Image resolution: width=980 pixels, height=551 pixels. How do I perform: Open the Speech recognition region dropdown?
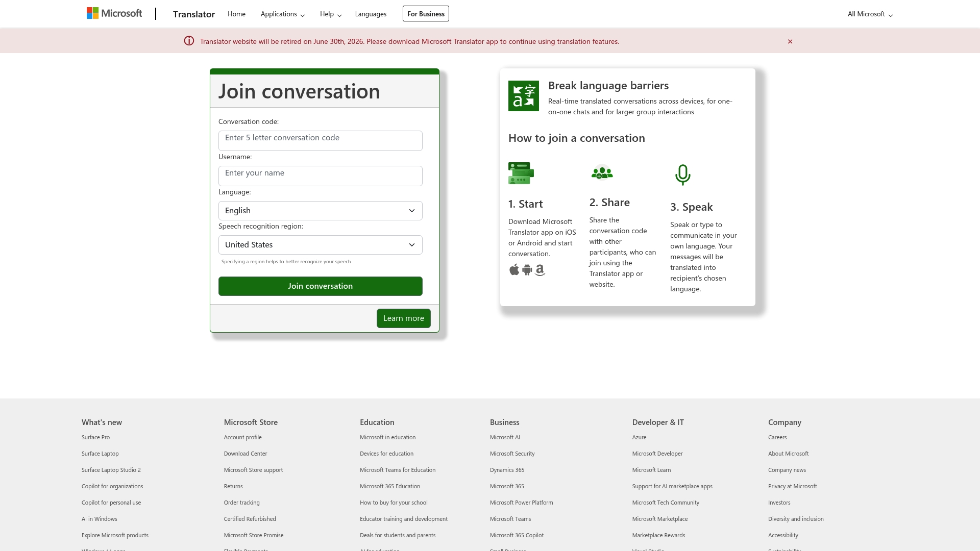pyautogui.click(x=320, y=244)
